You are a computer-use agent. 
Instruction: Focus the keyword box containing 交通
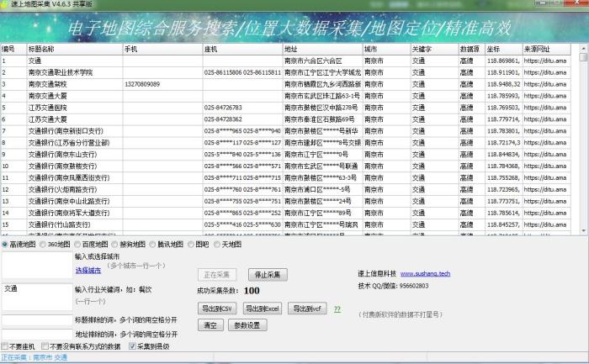pos(37,297)
